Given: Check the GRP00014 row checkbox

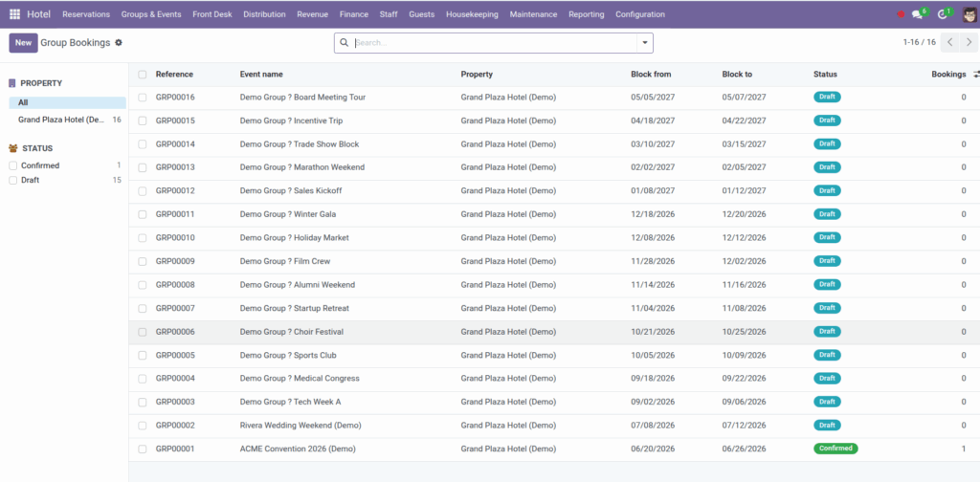Looking at the screenshot, I should coord(143,144).
